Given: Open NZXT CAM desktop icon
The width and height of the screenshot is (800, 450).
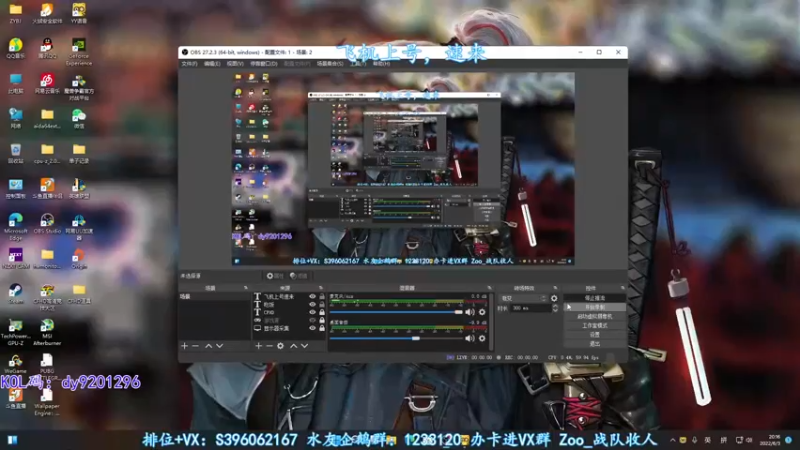Looking at the screenshot, I should (15, 259).
